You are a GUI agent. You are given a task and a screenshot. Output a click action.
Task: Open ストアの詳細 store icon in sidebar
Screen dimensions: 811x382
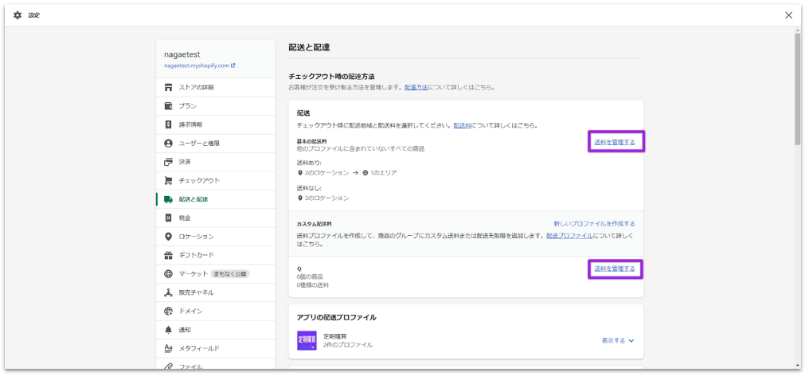(x=168, y=87)
